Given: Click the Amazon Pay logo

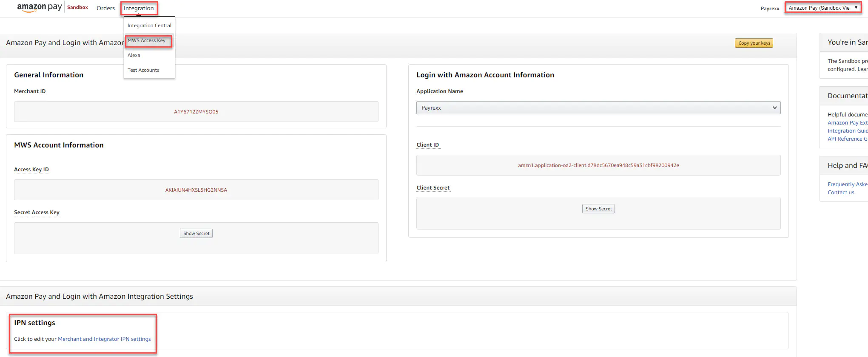Looking at the screenshot, I should (x=39, y=8).
